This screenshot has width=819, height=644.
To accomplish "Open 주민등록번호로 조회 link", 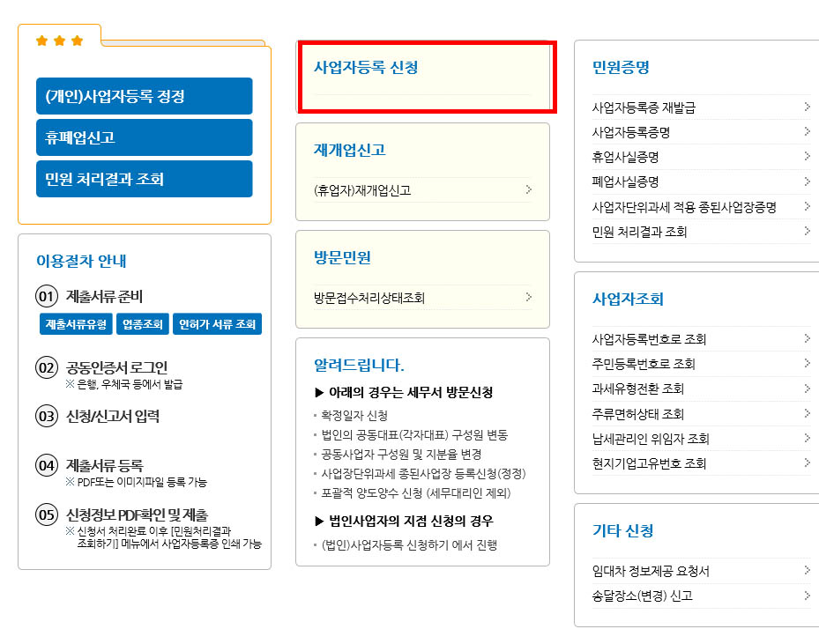I will click(644, 364).
